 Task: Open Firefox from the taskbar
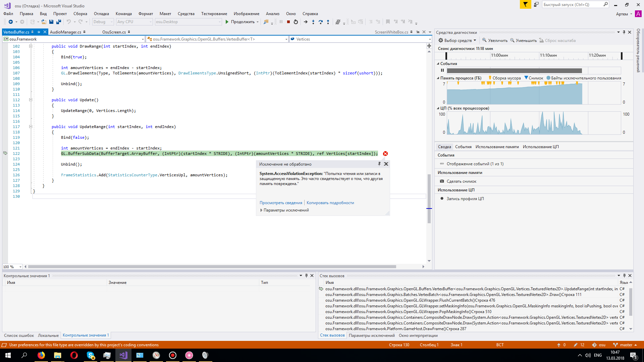(x=41, y=355)
